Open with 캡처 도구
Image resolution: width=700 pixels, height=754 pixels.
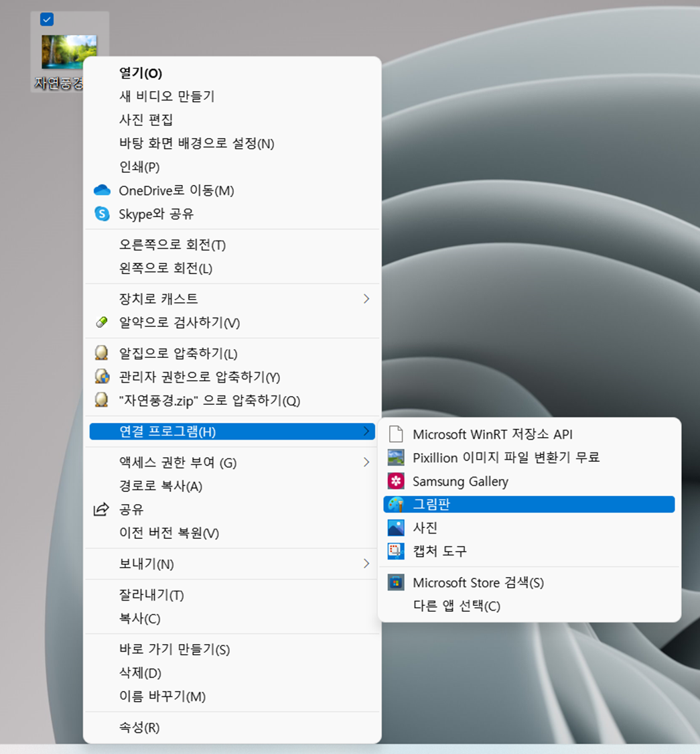(x=529, y=551)
